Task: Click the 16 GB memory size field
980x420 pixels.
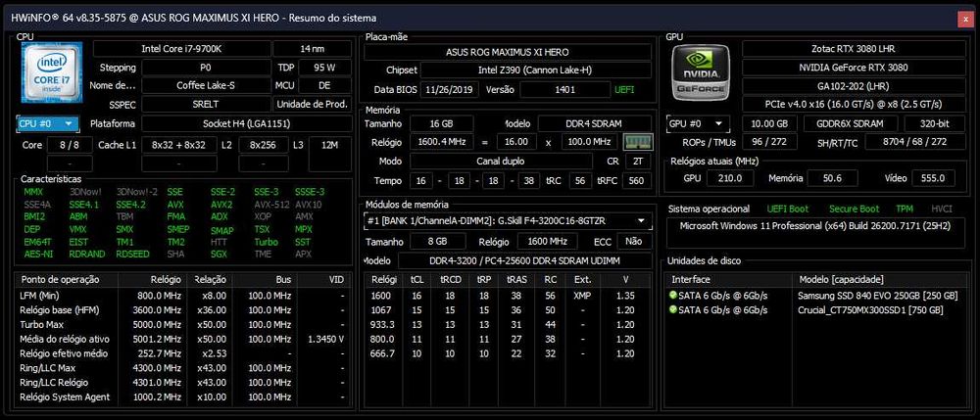Action: point(441,123)
